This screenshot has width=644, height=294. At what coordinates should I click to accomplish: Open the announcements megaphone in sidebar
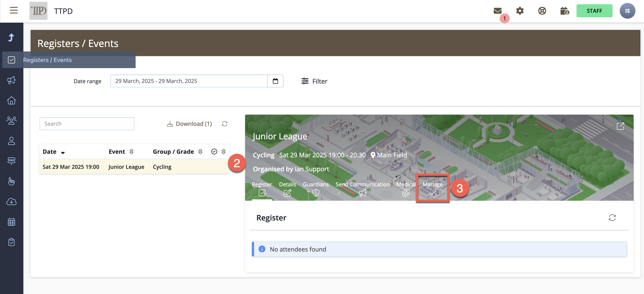coord(11,80)
